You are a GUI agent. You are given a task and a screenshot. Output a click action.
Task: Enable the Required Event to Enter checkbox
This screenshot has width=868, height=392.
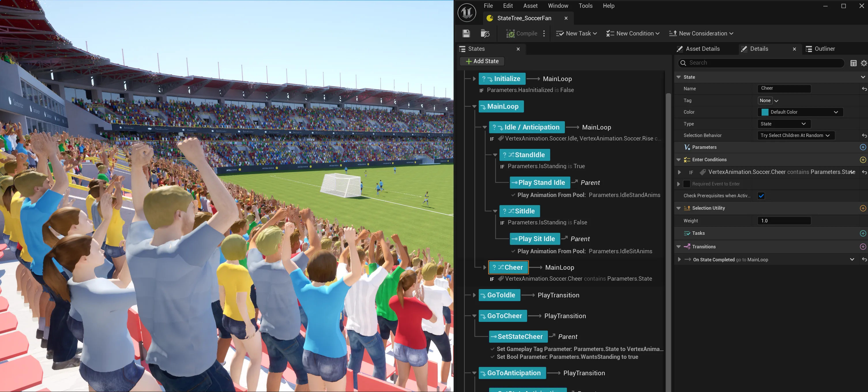click(x=686, y=184)
